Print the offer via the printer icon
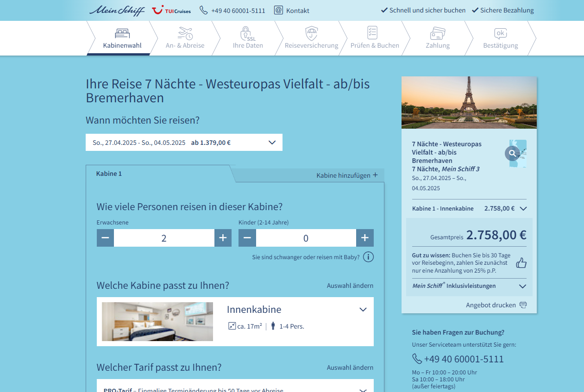 pyautogui.click(x=524, y=305)
